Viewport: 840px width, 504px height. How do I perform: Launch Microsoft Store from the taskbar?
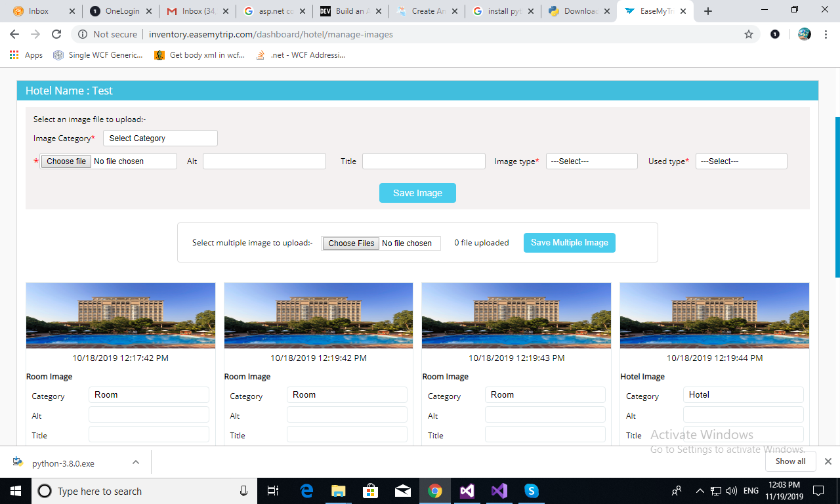click(370, 491)
